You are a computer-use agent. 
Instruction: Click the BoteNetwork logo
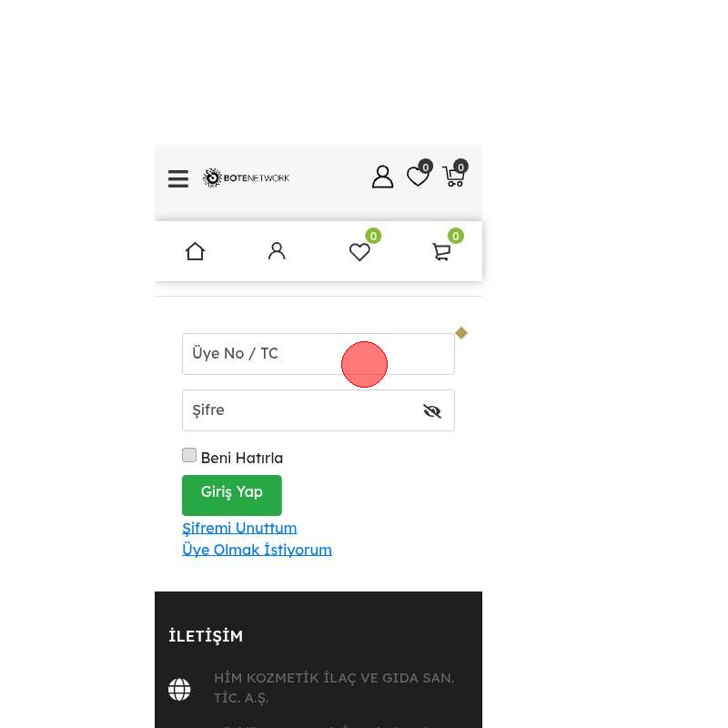click(246, 177)
